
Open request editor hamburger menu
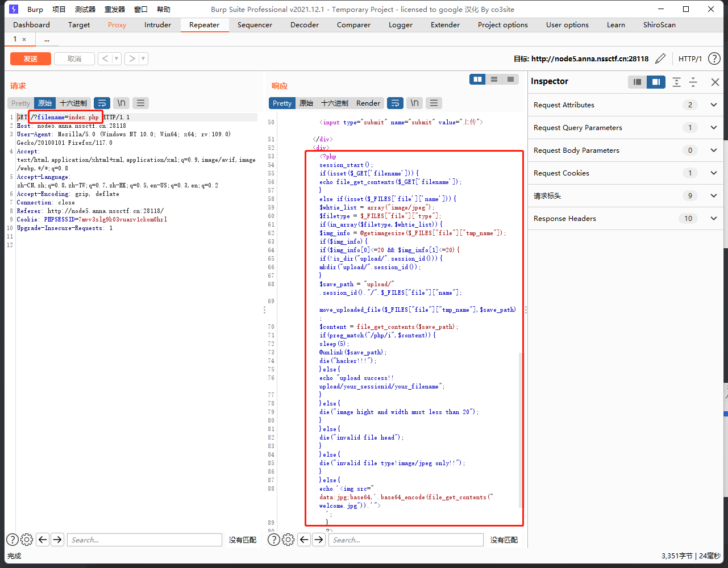point(140,103)
